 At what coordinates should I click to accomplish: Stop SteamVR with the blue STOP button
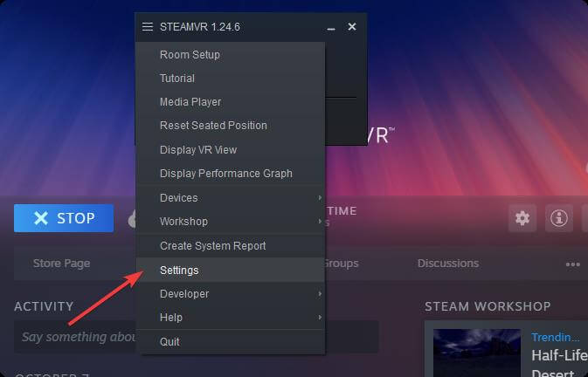[64, 218]
